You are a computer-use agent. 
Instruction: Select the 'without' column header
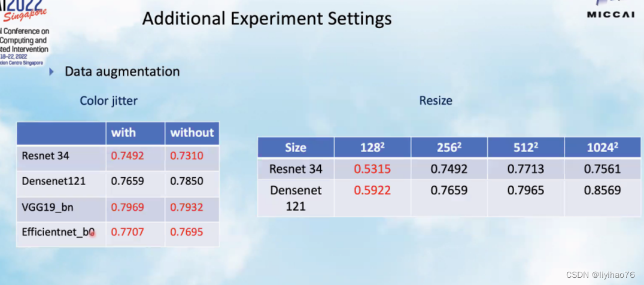[192, 133]
